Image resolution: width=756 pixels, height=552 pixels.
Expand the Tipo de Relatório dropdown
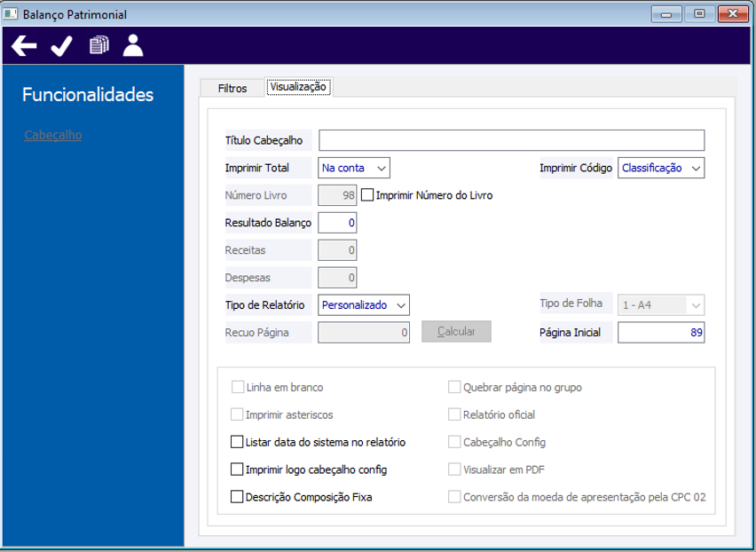point(364,305)
